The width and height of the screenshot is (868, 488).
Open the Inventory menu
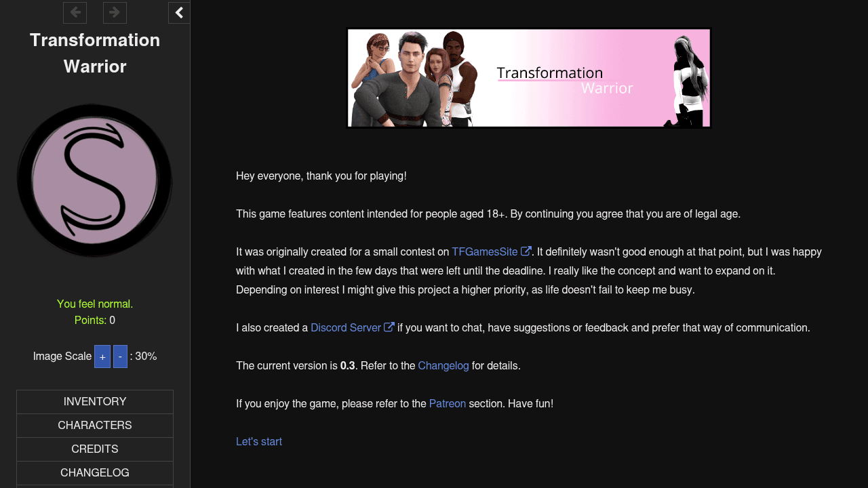coord(95,402)
